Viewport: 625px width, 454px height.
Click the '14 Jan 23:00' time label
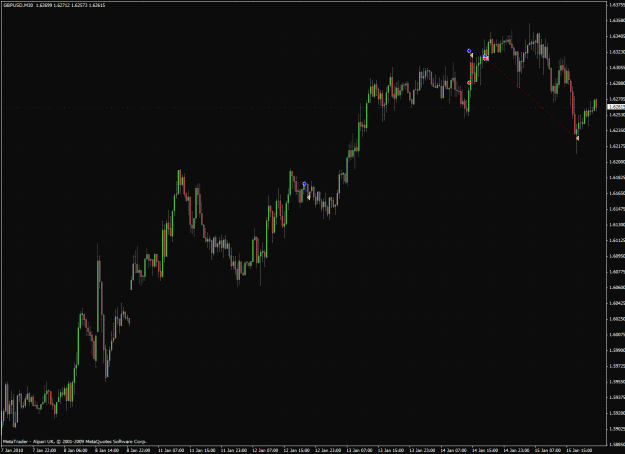point(517,450)
